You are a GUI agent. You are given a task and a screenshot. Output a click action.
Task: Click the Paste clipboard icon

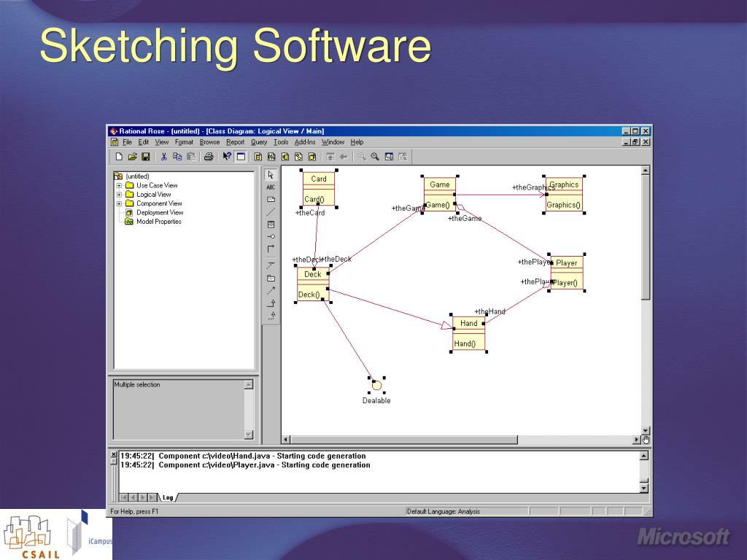point(191,157)
